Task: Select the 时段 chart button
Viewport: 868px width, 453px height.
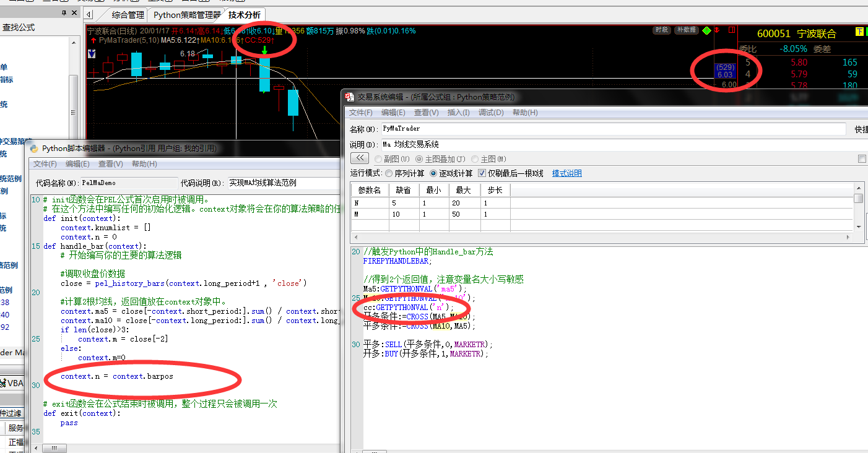Action: tap(661, 30)
